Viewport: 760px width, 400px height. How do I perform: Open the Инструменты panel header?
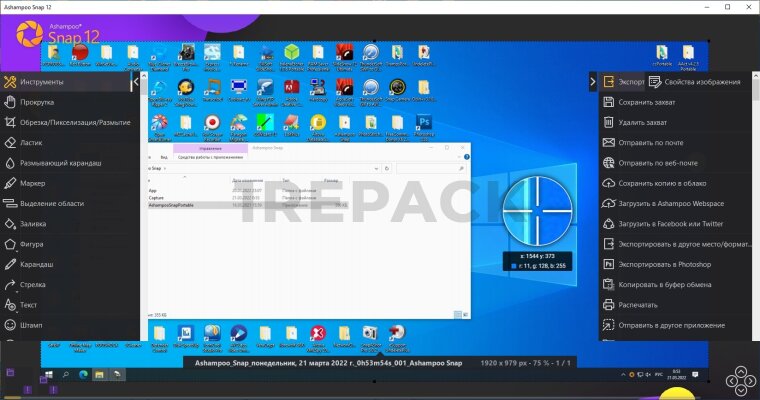pyautogui.click(x=41, y=81)
